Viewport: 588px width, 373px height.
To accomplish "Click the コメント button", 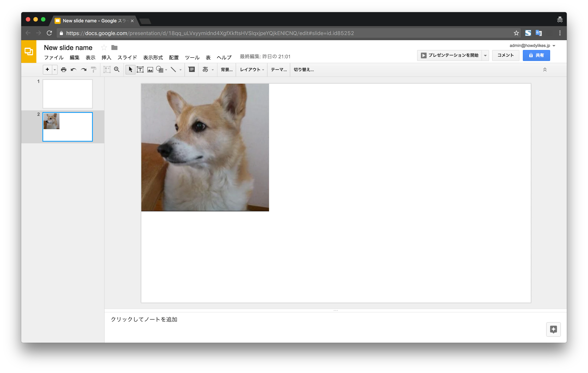I will [x=505, y=55].
